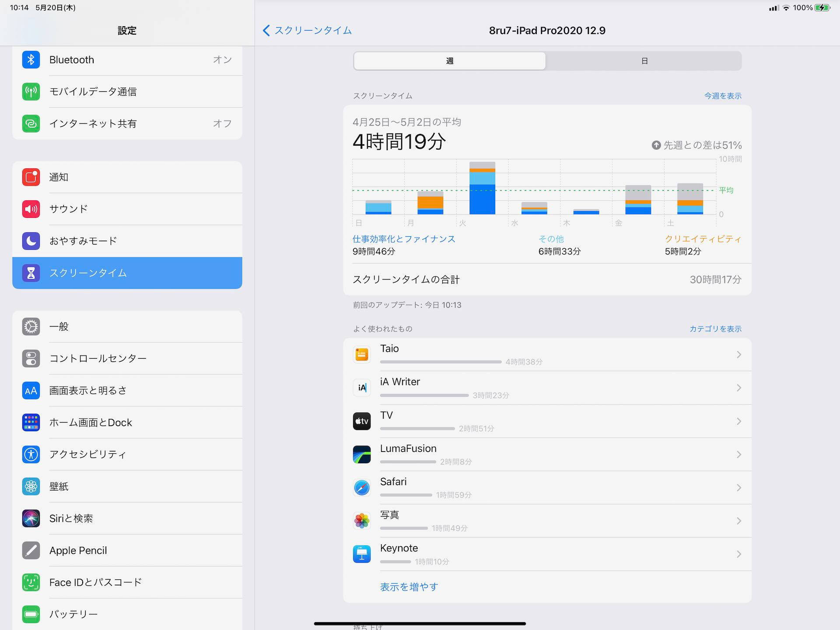This screenshot has height=630, width=840.
Task: Open Safari row disclosure chevron
Action: point(738,487)
